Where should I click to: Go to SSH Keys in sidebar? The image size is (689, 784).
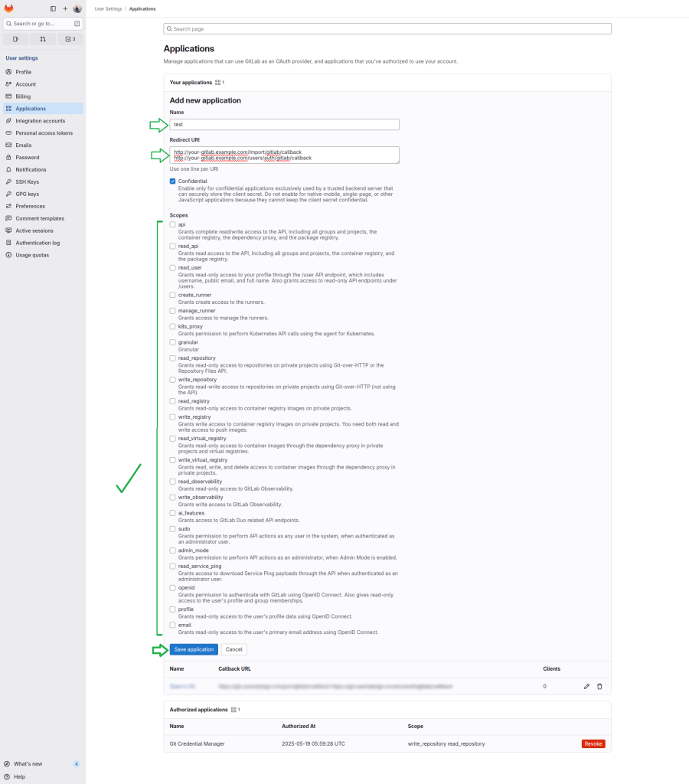(27, 181)
